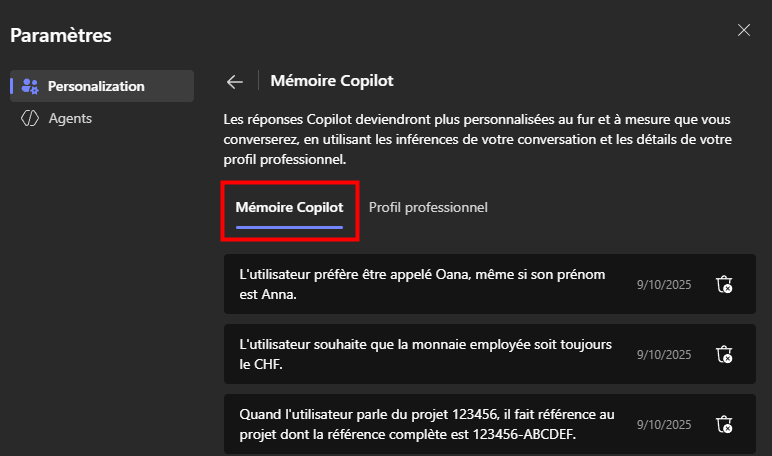Click the Paramètres dialog title
772x456 pixels.
(x=61, y=35)
